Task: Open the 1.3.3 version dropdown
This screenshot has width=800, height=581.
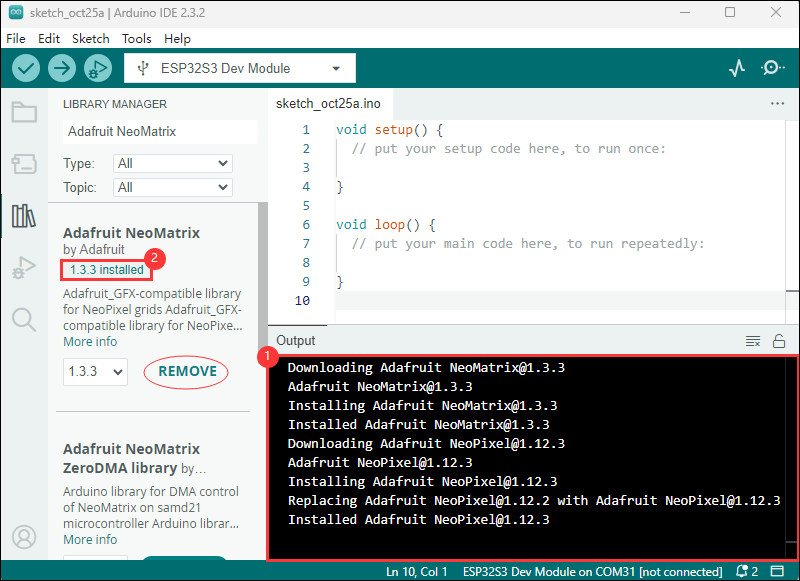Action: pos(95,371)
